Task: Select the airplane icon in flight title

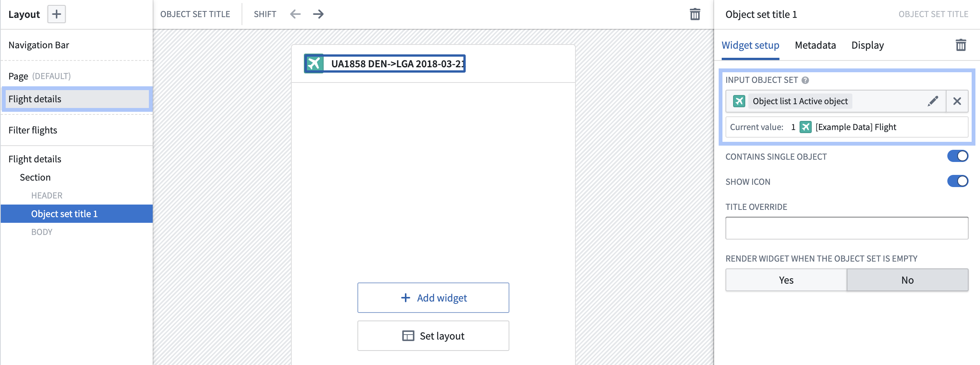Action: (314, 63)
